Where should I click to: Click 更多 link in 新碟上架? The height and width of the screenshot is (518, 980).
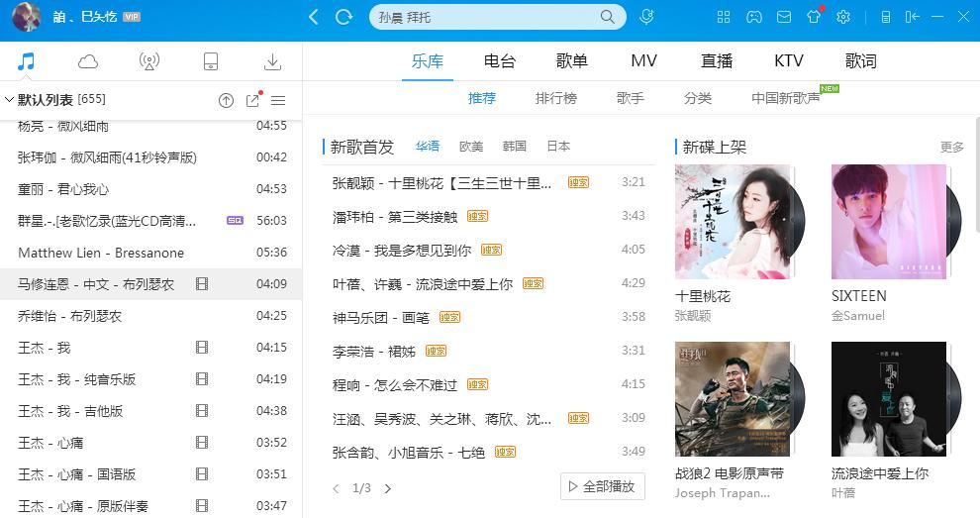tap(952, 147)
